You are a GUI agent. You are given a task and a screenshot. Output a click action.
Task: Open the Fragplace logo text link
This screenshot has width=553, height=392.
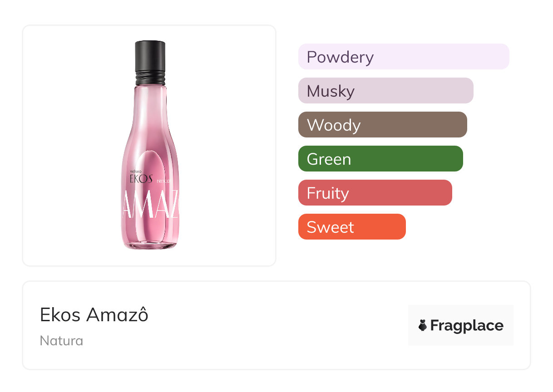click(x=466, y=325)
